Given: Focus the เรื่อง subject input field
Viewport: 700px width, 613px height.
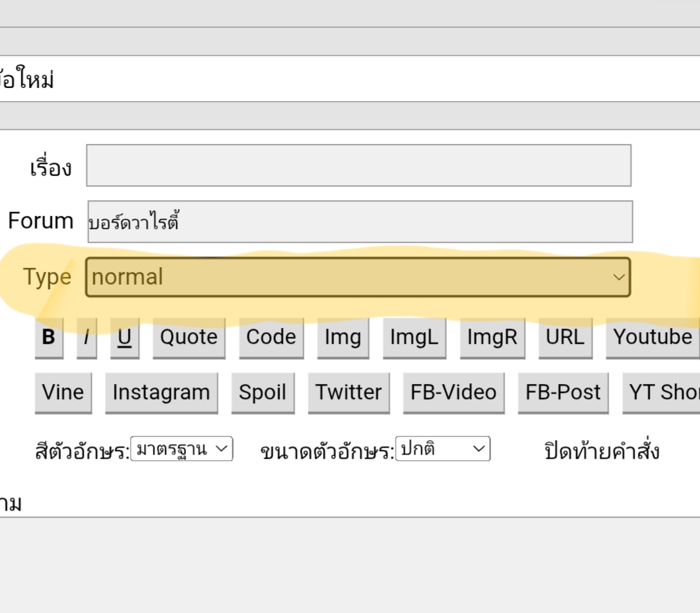Looking at the screenshot, I should point(358,165).
